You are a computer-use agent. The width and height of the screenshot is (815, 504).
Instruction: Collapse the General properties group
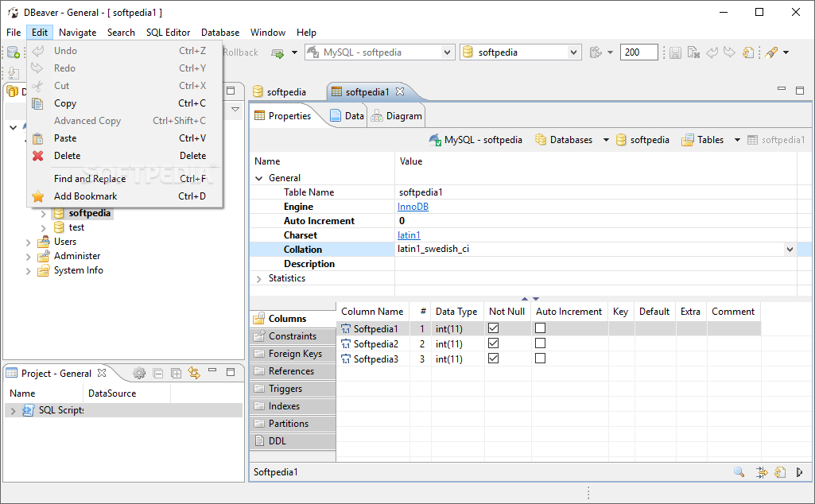pyautogui.click(x=259, y=178)
